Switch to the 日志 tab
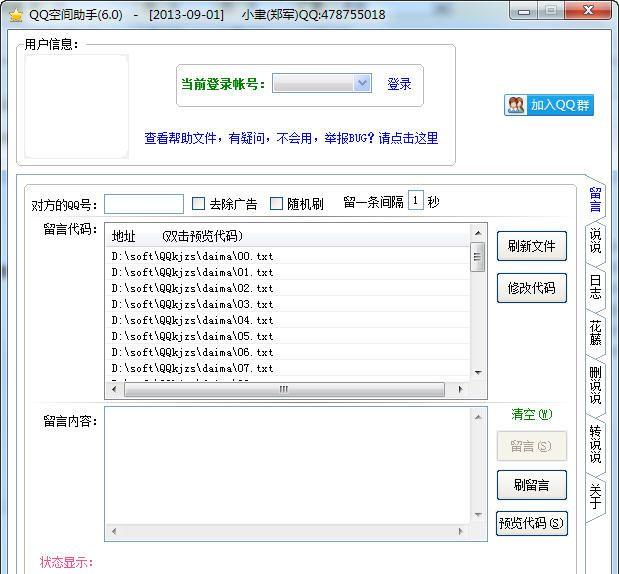The image size is (619, 574). pos(595,287)
